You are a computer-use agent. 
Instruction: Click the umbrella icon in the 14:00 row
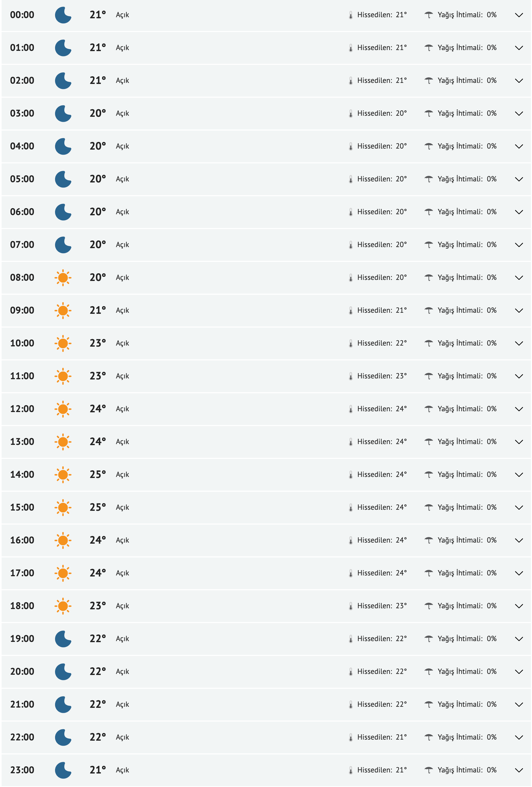tap(429, 475)
